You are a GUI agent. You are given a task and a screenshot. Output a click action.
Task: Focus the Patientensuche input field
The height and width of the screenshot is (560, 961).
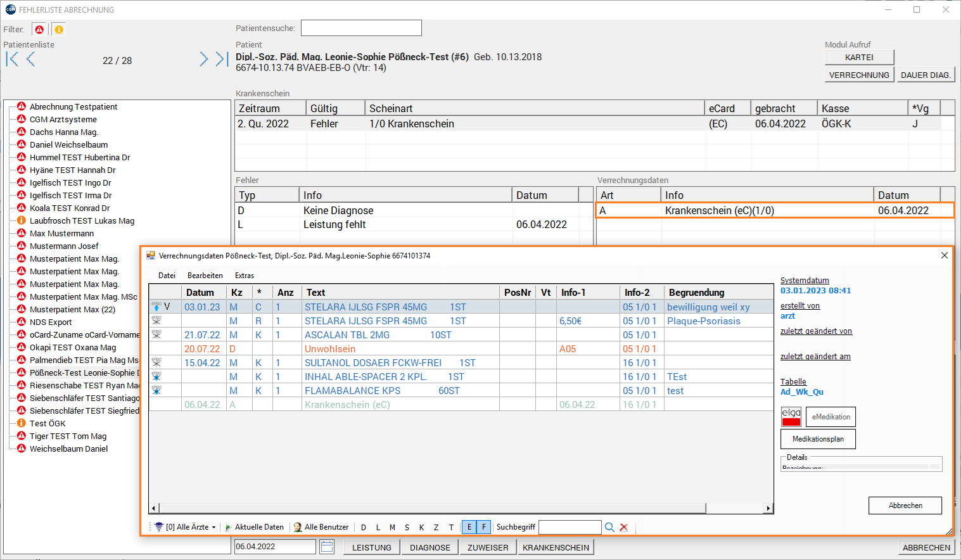[361, 28]
